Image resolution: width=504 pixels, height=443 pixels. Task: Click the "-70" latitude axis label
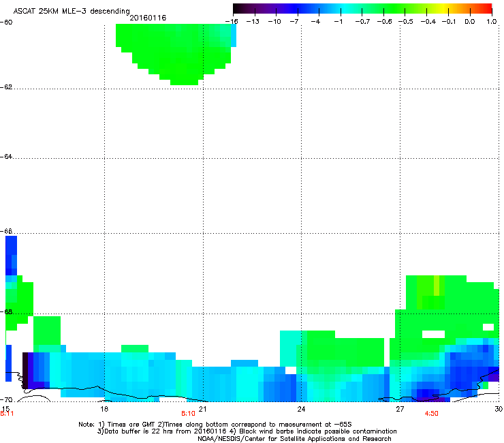pyautogui.click(x=6, y=399)
